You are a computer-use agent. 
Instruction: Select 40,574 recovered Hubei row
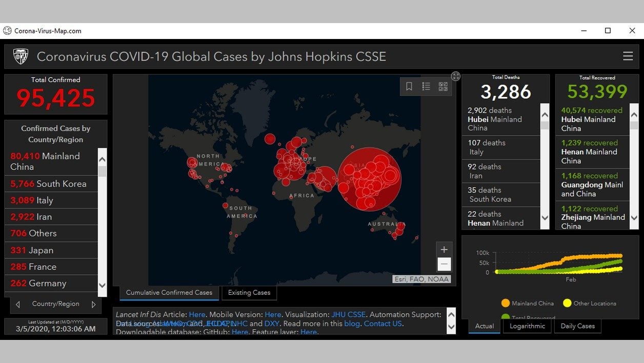(592, 119)
